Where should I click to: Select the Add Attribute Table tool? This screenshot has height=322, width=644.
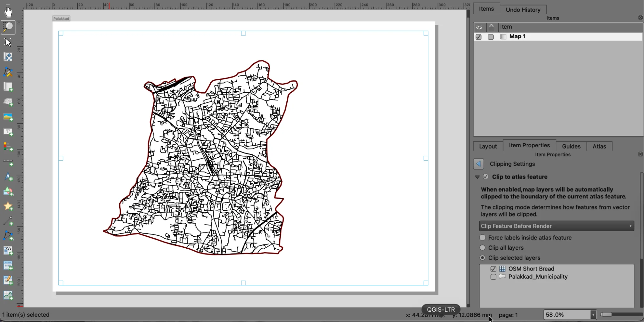pyautogui.click(x=8, y=265)
